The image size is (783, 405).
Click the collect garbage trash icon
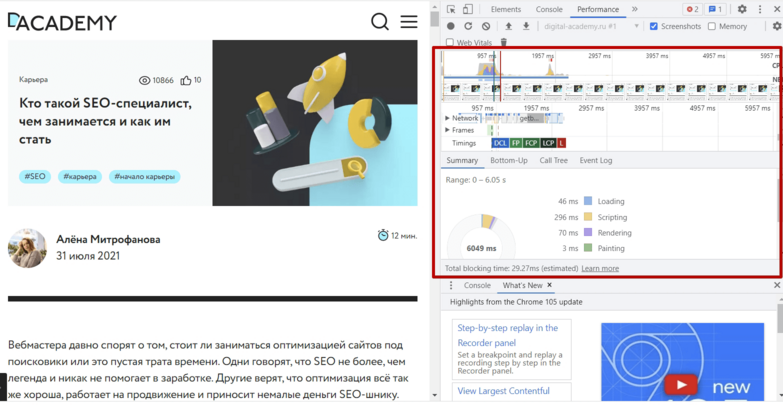point(504,42)
